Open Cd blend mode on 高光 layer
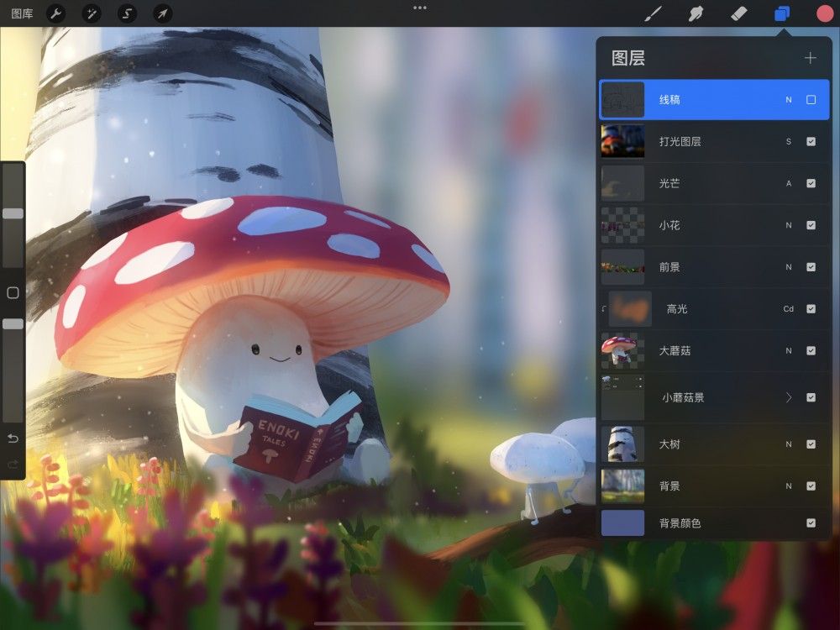 click(x=788, y=309)
